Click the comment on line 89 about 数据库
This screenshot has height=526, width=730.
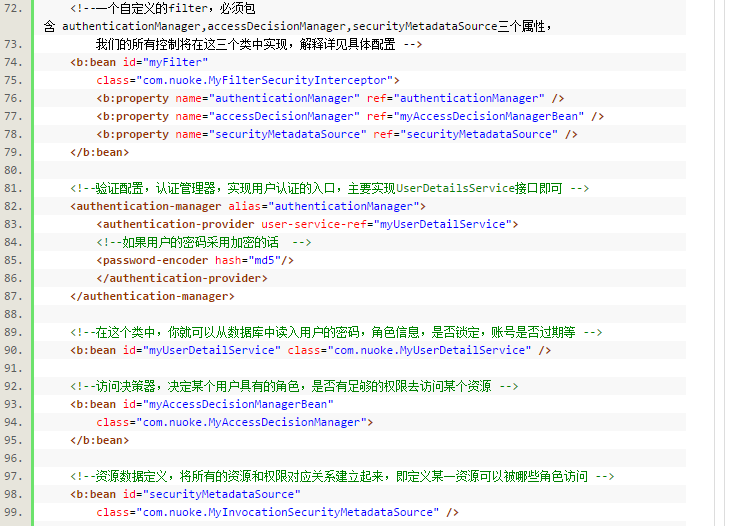pos(336,332)
